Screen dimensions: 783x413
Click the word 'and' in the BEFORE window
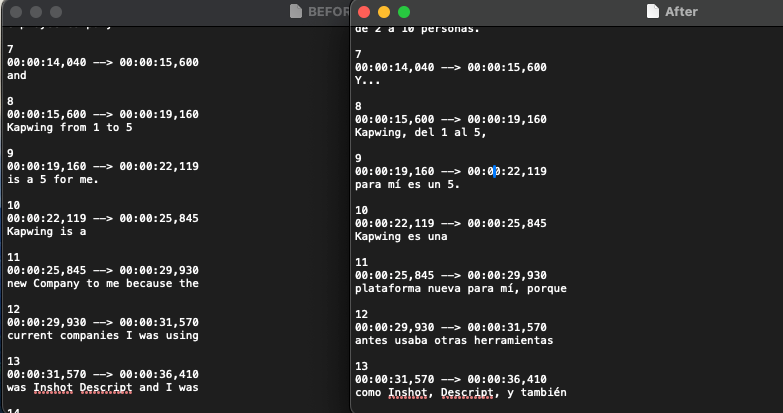(x=16, y=75)
